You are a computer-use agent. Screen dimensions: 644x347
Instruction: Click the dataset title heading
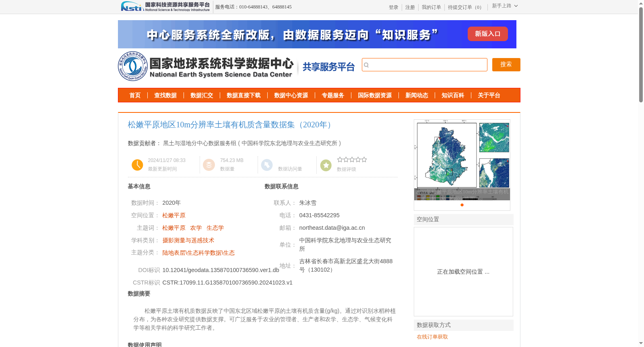pos(231,125)
